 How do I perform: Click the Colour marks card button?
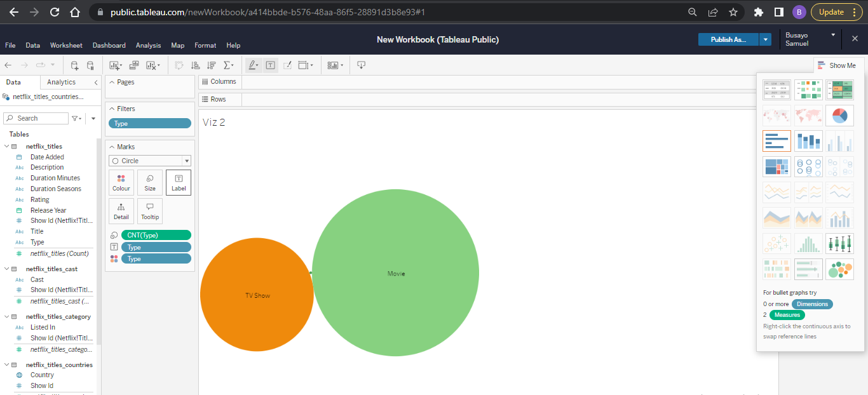click(x=121, y=182)
